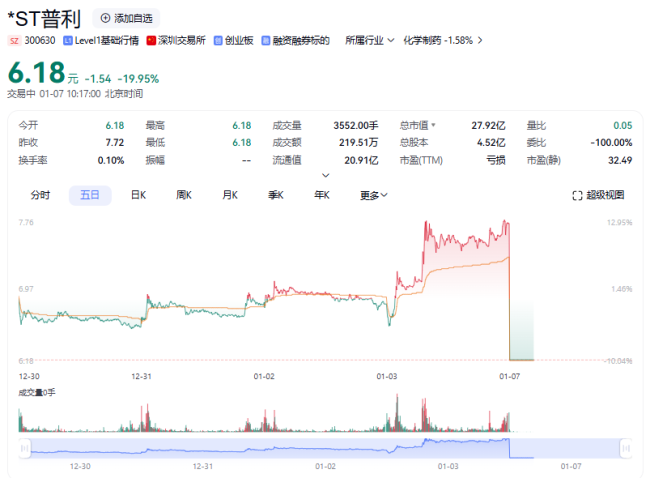This screenshot has width=650, height=478.
Task: Switch to the 年K chart tab
Action: point(322,195)
